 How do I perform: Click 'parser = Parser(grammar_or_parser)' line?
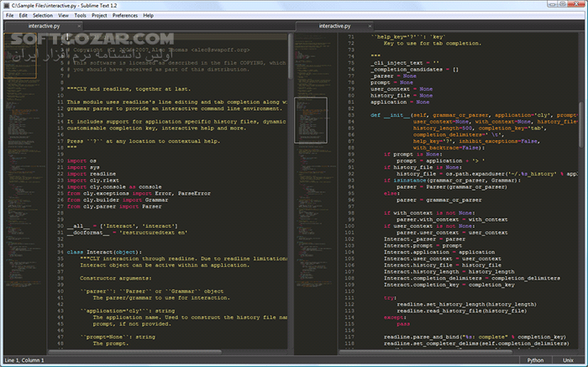tap(452, 186)
